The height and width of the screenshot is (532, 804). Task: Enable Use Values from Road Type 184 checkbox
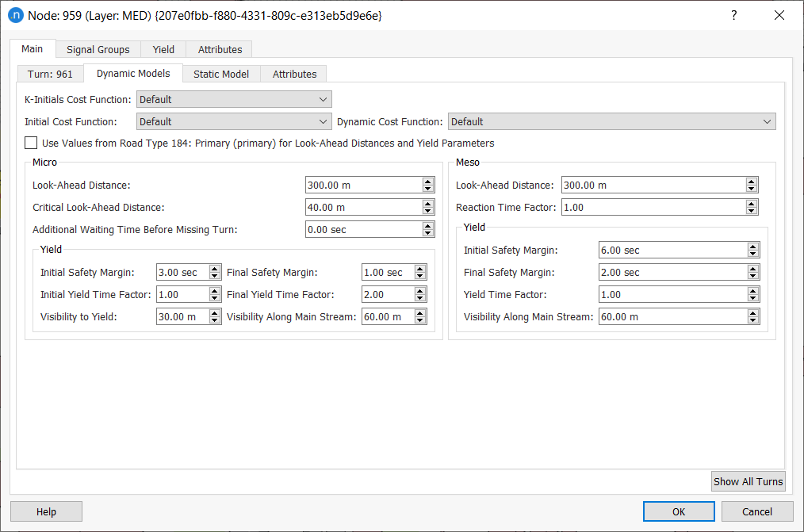pyautogui.click(x=30, y=143)
